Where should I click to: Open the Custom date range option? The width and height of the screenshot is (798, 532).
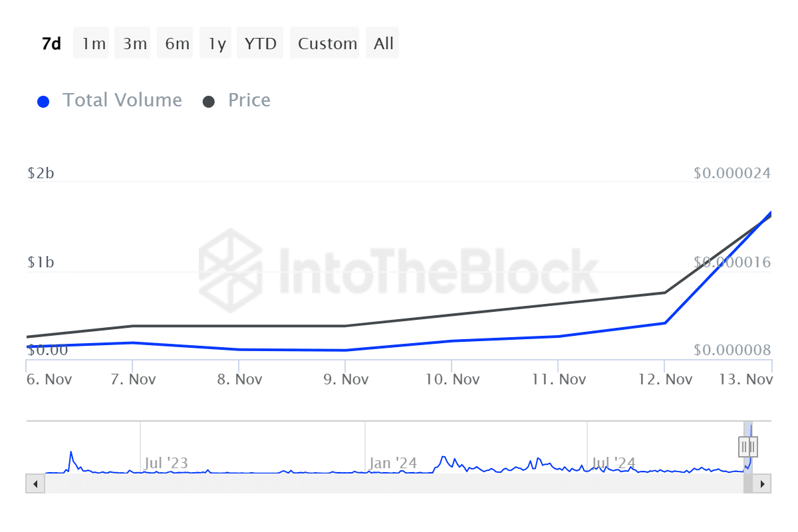325,43
